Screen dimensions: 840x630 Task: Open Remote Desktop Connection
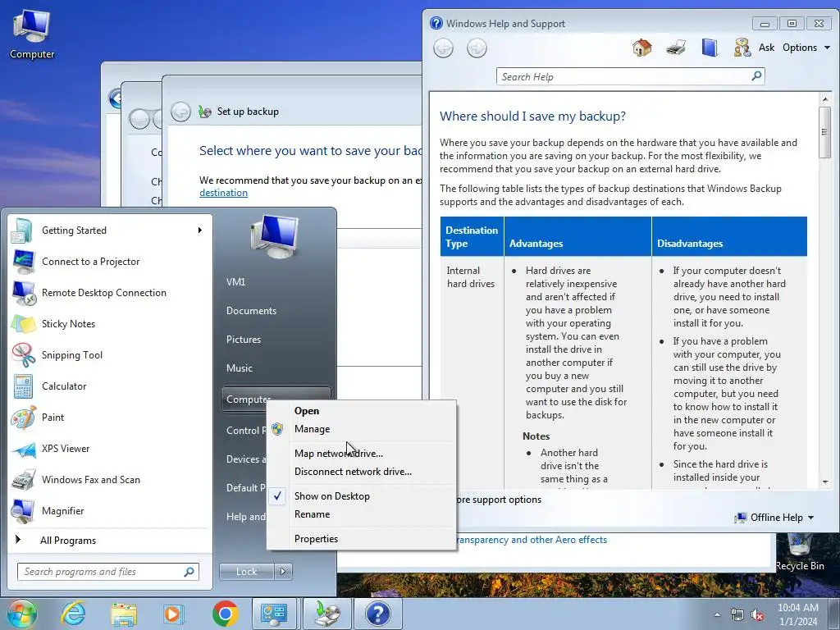tap(110, 293)
